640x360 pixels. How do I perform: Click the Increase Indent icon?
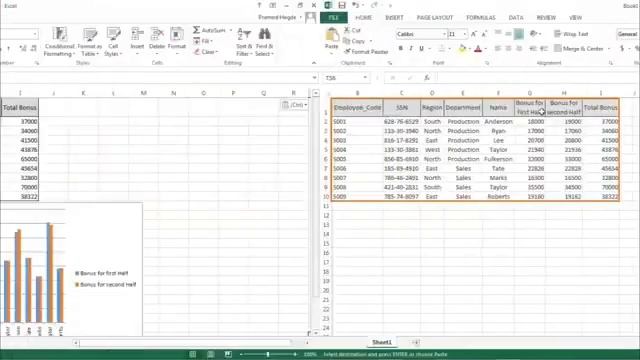[x=544, y=49]
